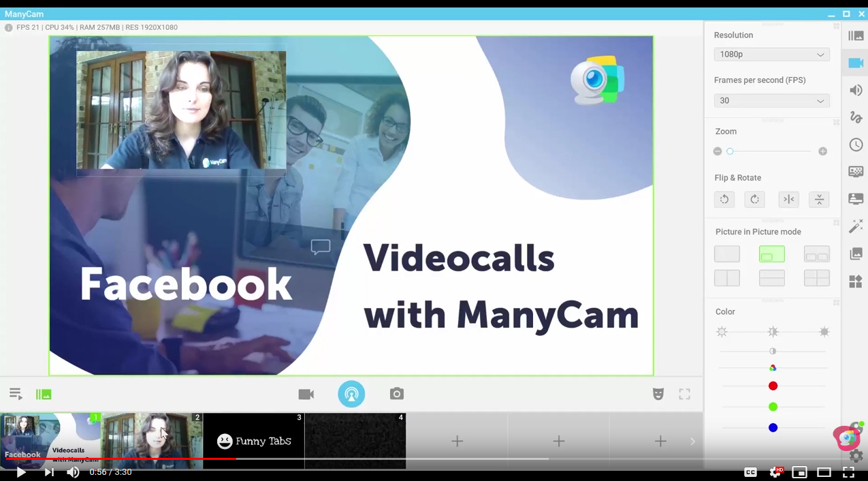
Task: Select preset 4 dark thumbnail
Action: pos(355,441)
